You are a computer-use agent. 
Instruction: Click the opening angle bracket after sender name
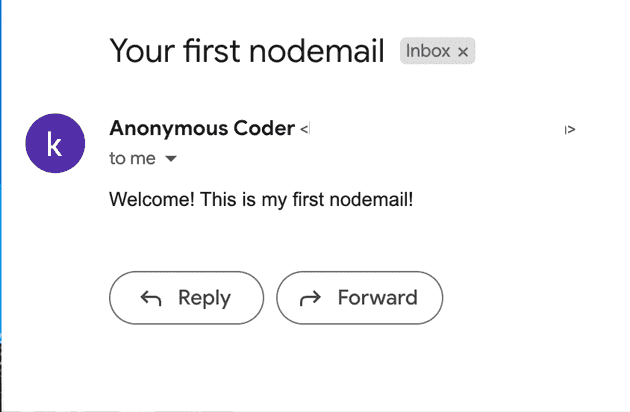[x=304, y=129]
